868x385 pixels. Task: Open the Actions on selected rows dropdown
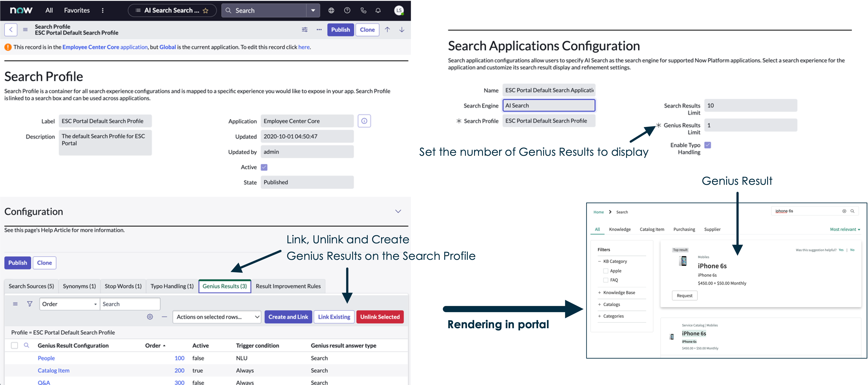(x=217, y=316)
